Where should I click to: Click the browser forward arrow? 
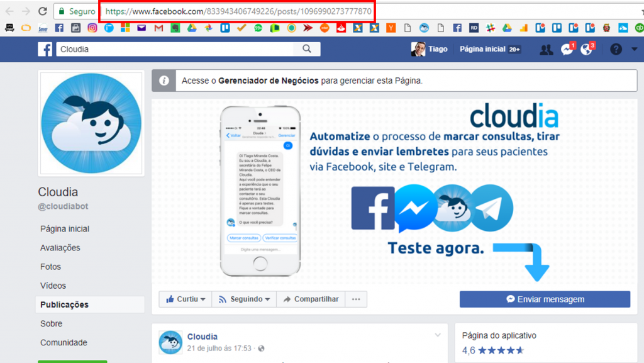26,11
